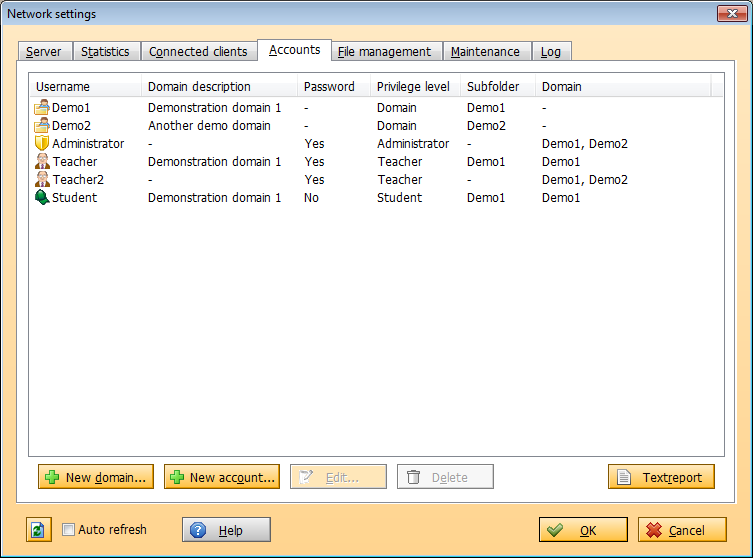Viewport: 753px width, 558px height.
Task: Select the Administrator shield icon
Action: (x=42, y=144)
